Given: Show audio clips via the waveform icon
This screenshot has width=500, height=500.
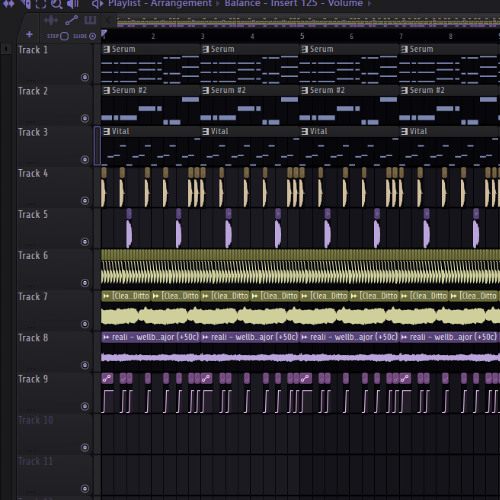Looking at the screenshot, I should [50, 21].
